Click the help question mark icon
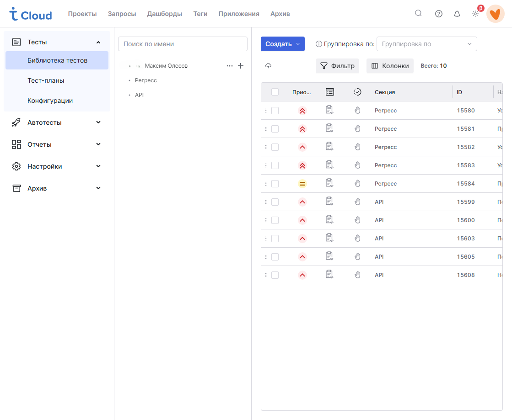The height and width of the screenshot is (420, 512). pos(438,14)
